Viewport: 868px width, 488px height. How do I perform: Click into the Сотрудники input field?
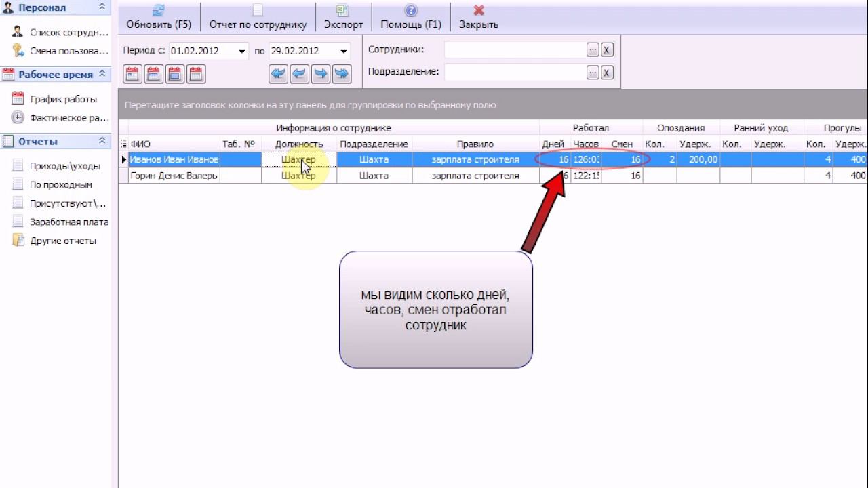point(515,49)
